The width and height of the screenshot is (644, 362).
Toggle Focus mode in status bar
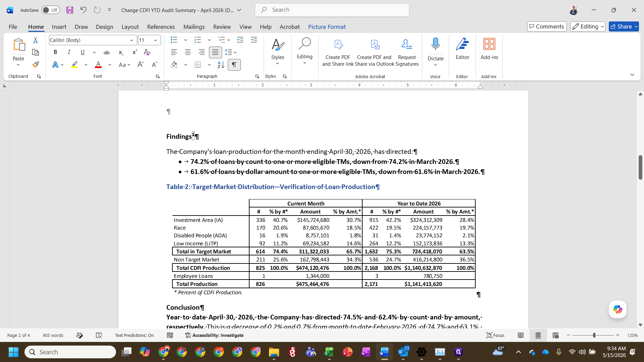pyautogui.click(x=495, y=335)
